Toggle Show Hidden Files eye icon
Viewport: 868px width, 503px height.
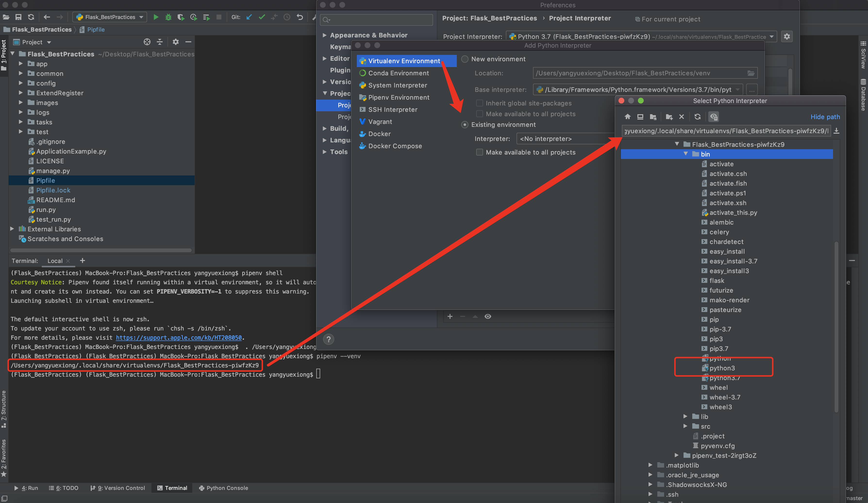point(713,117)
